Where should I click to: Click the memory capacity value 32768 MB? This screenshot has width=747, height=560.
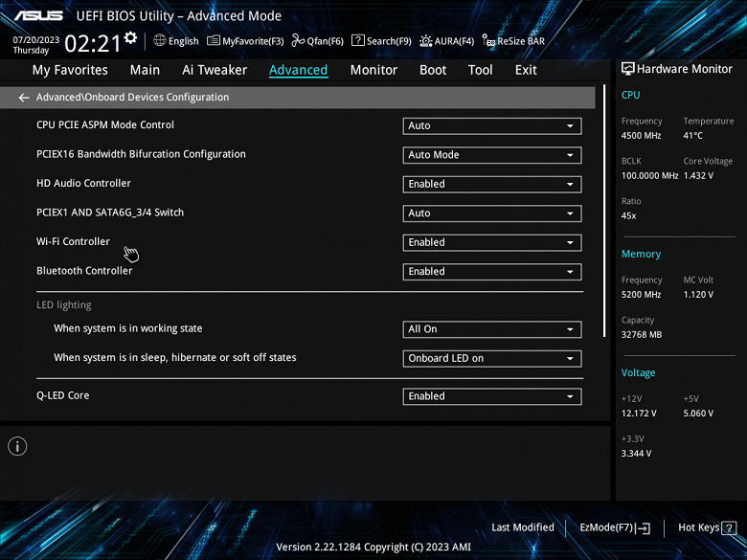click(642, 335)
